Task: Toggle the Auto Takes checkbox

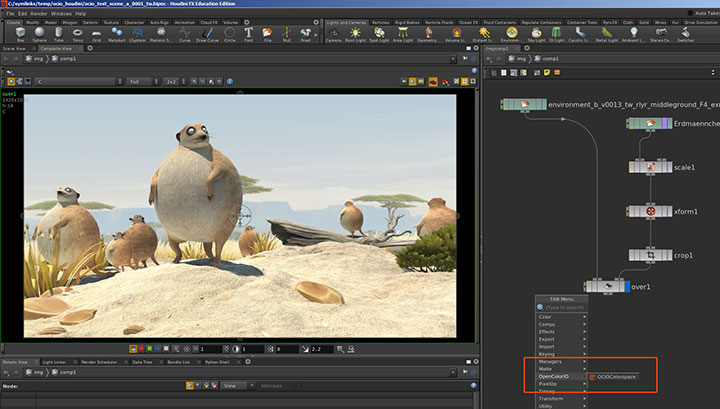Action: tap(690, 13)
